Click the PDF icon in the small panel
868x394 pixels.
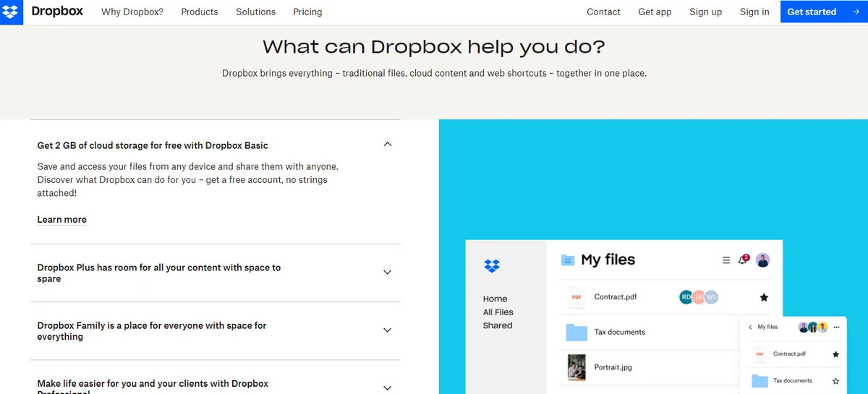coord(759,354)
